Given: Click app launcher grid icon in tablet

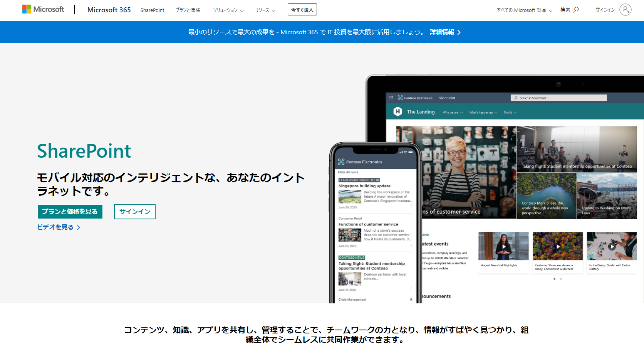Looking at the screenshot, I should coord(391,98).
